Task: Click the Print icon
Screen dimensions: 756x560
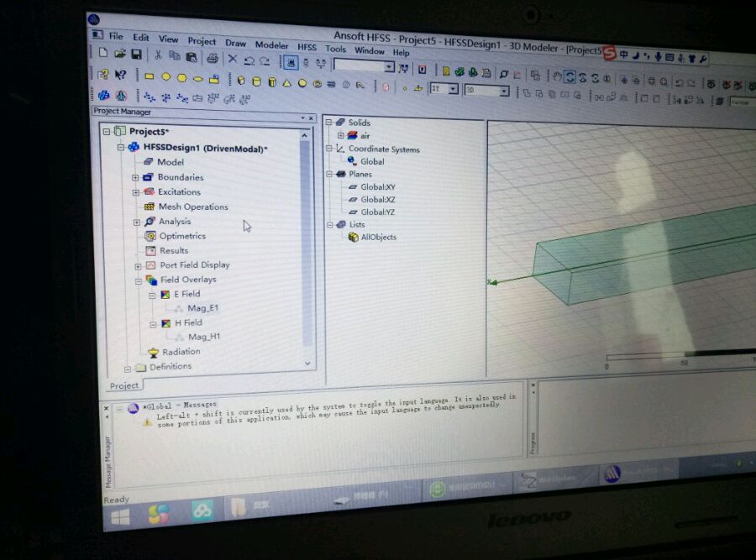Action: click(213, 58)
